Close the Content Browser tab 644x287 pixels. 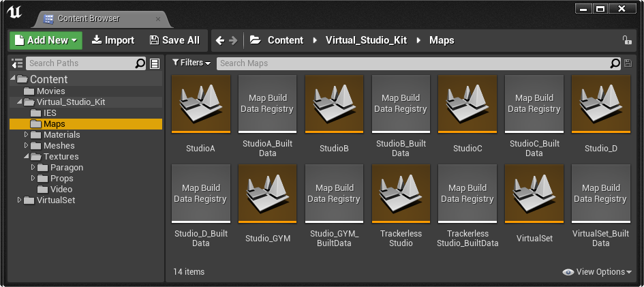click(x=158, y=19)
